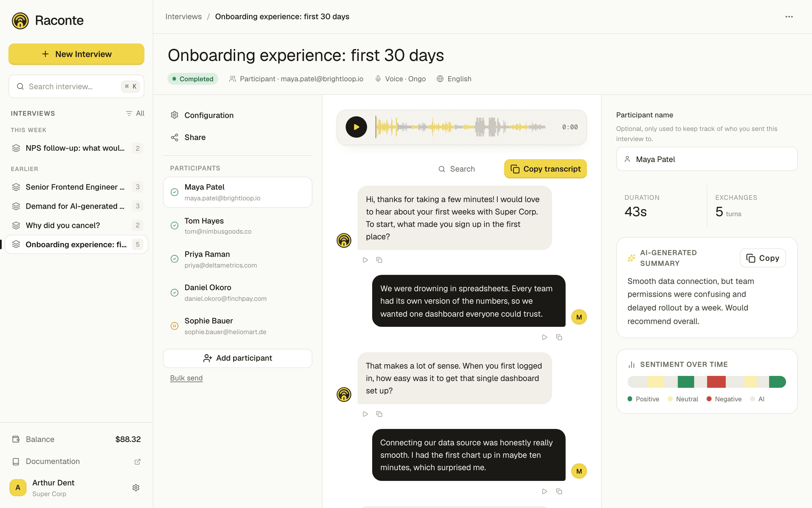
Task: Click the Share nodes icon
Action: 174,137
